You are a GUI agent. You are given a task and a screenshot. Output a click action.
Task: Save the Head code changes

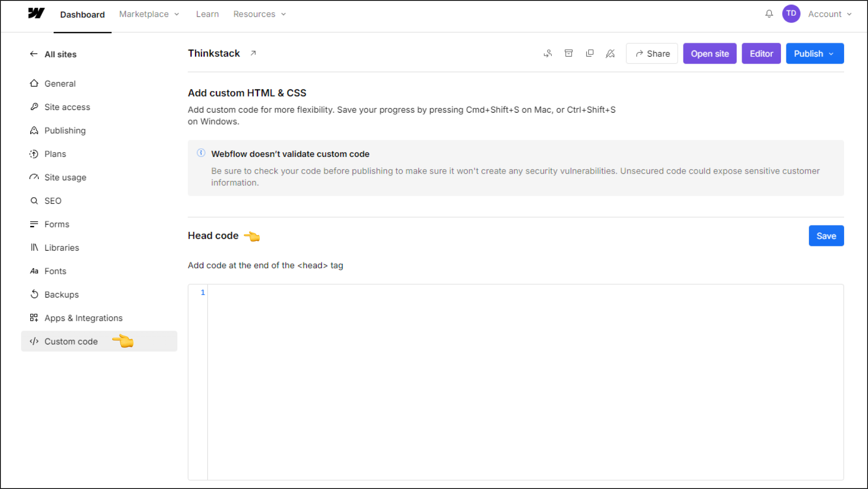click(x=826, y=235)
